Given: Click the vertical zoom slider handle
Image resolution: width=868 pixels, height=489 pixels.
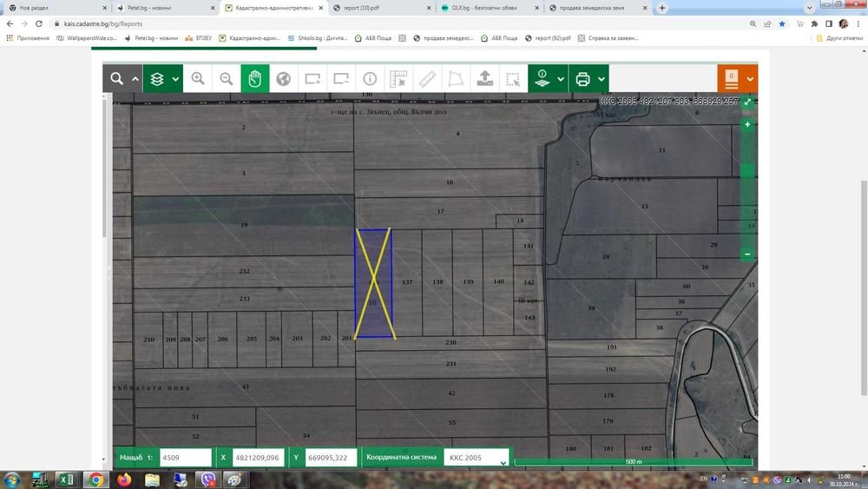Looking at the screenshot, I should pos(747,170).
